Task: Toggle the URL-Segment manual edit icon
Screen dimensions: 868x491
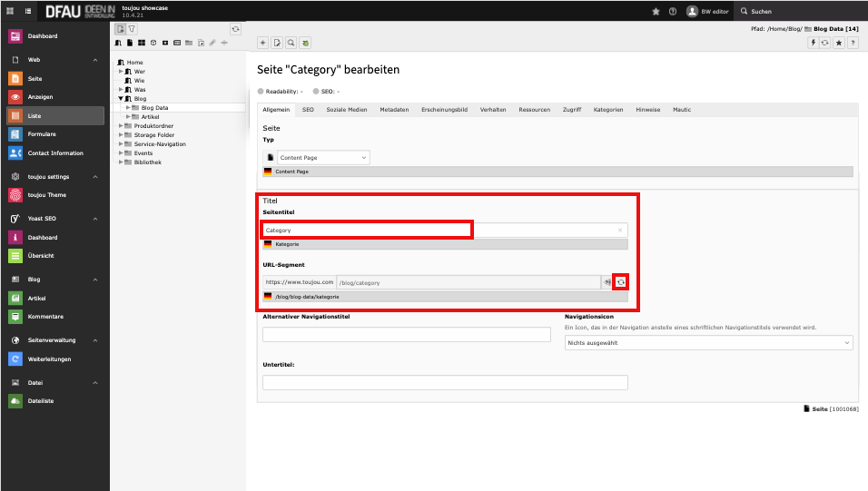Action: point(607,282)
